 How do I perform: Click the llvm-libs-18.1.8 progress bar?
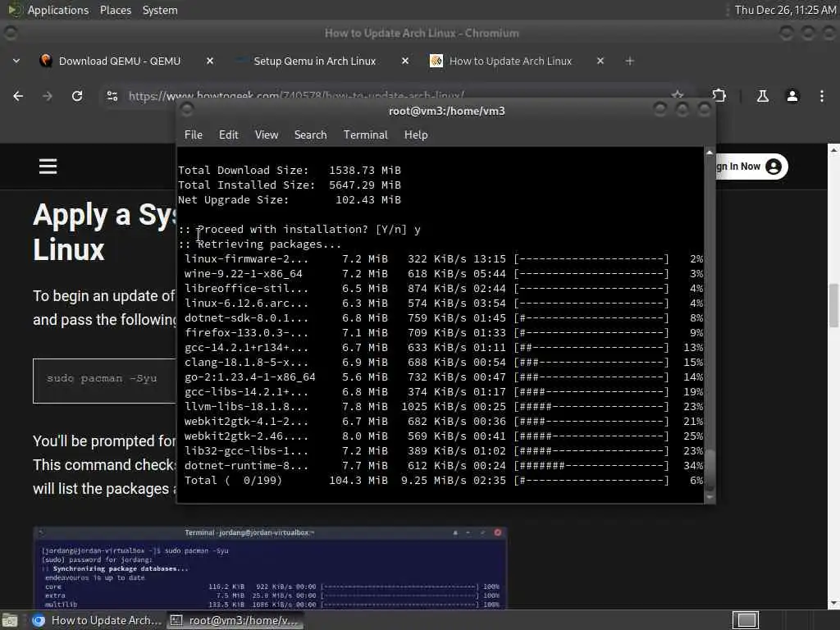(x=591, y=407)
